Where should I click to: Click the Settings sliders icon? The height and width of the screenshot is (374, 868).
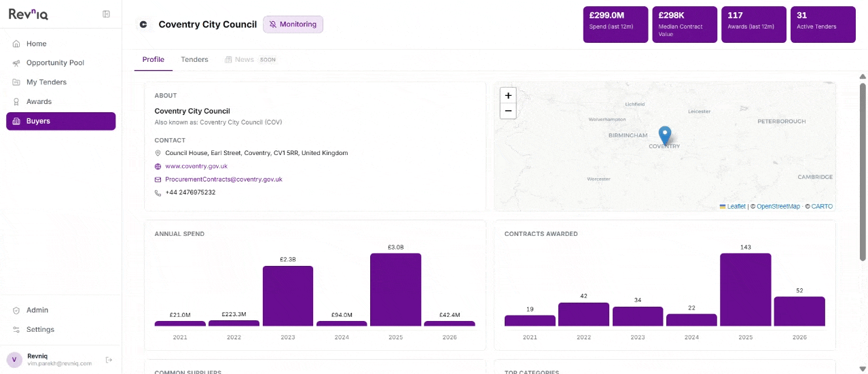pyautogui.click(x=16, y=329)
